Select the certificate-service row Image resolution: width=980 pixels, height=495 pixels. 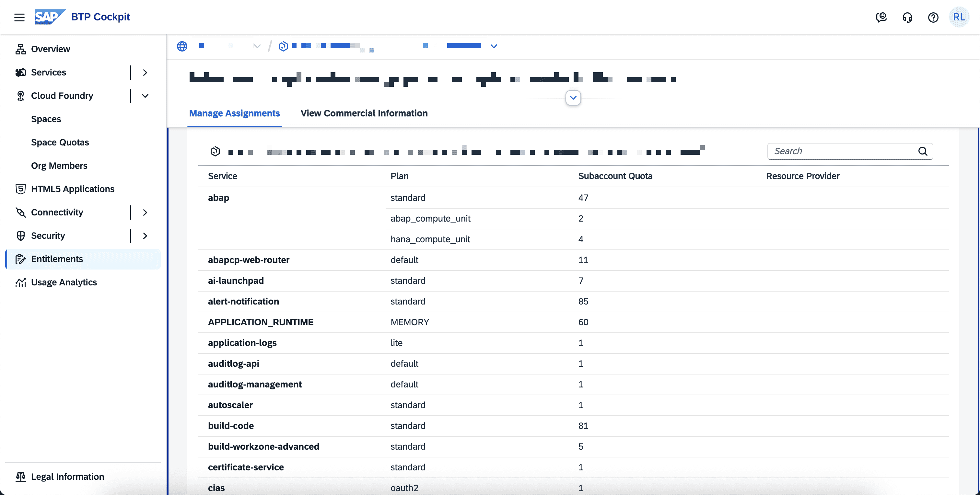pyautogui.click(x=573, y=467)
